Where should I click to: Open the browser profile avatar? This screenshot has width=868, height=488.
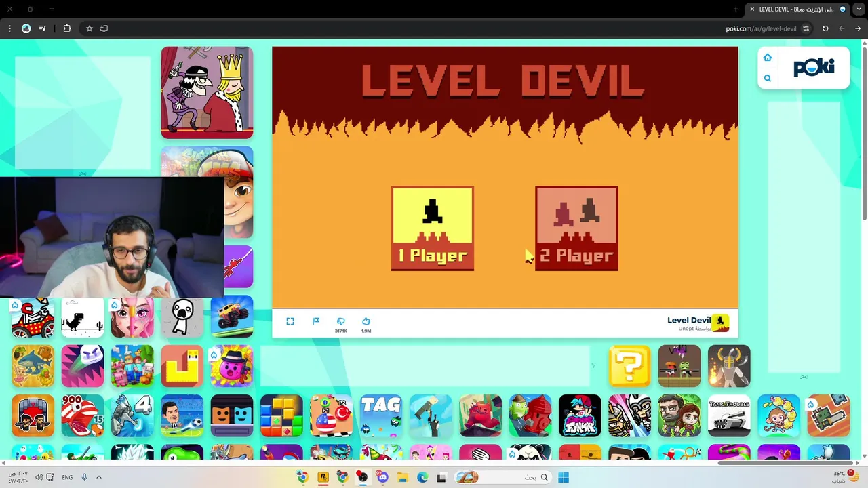[26, 28]
